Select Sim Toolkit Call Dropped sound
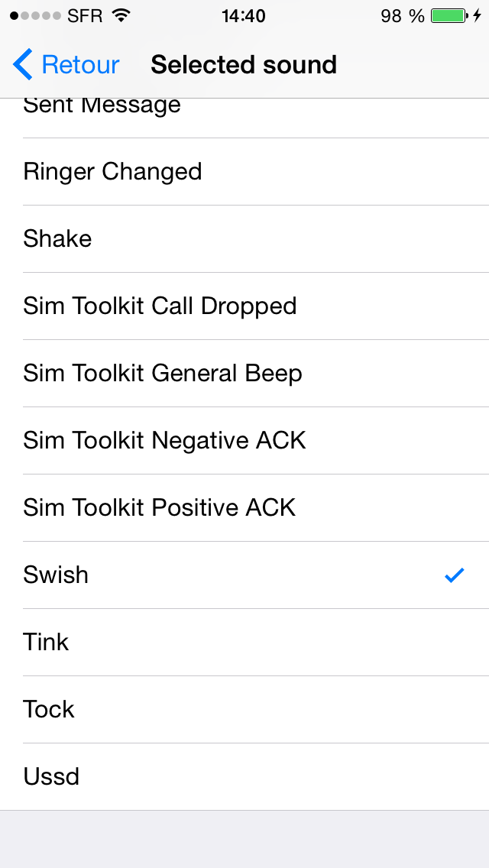Screen dimensions: 489x868 (244, 306)
